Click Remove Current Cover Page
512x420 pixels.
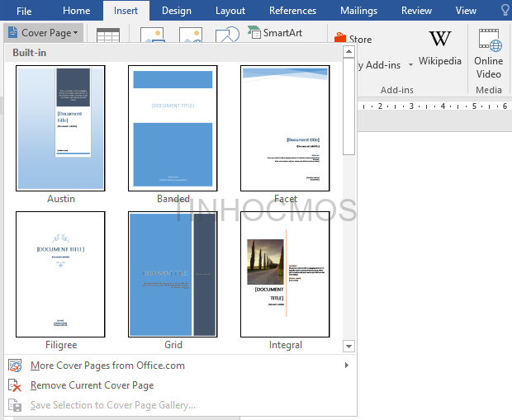coord(179,385)
